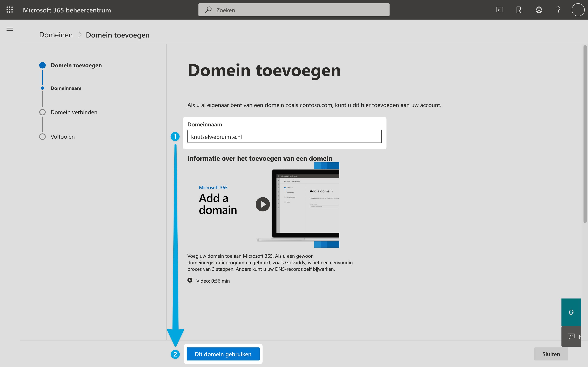
Task: Open the Settings gear in the top bar
Action: (x=539, y=10)
